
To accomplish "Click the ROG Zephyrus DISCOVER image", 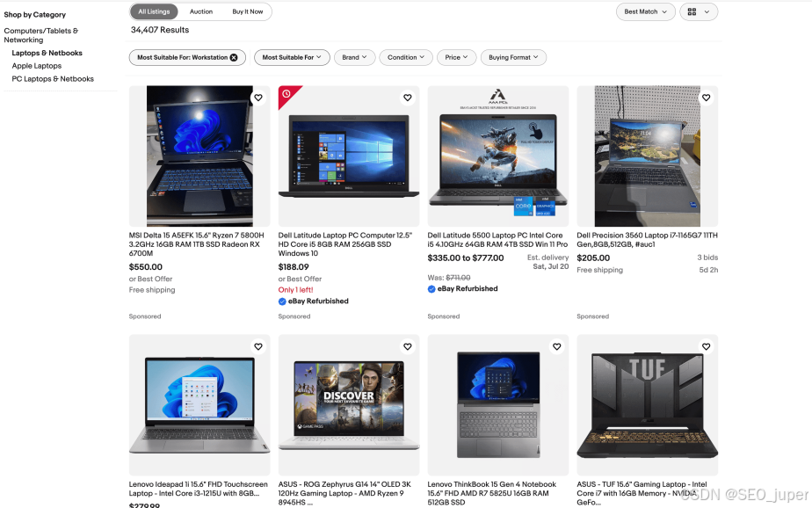I will click(349, 405).
